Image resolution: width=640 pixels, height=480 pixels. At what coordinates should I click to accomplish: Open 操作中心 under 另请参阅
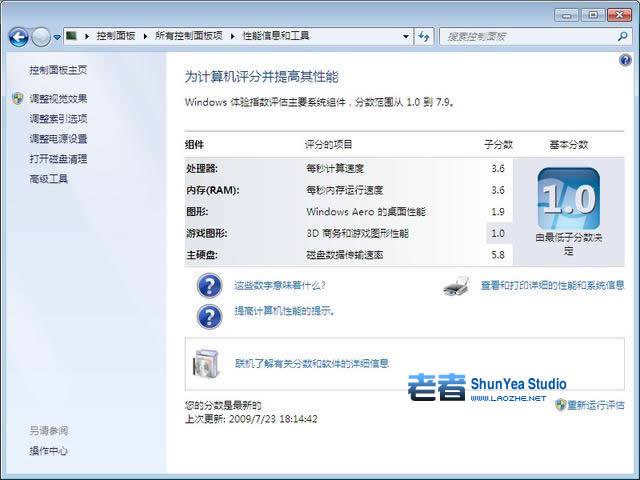[49, 451]
